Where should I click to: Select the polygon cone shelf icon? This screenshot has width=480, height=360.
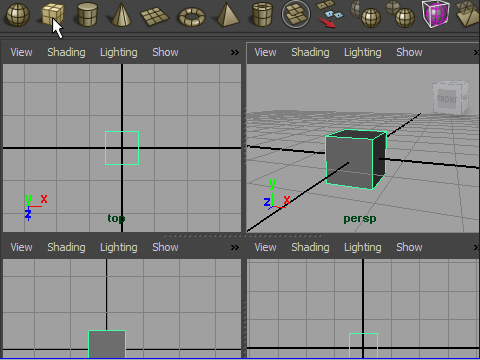click(122, 15)
